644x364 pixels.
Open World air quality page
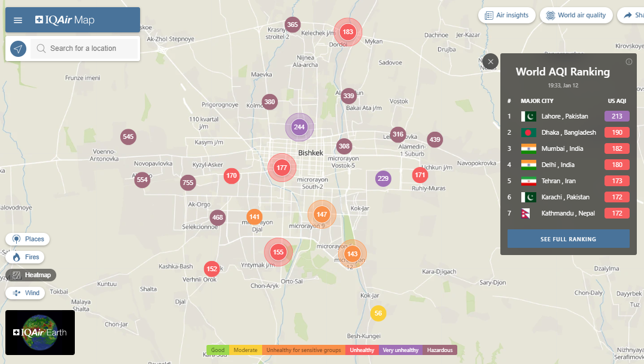576,16
